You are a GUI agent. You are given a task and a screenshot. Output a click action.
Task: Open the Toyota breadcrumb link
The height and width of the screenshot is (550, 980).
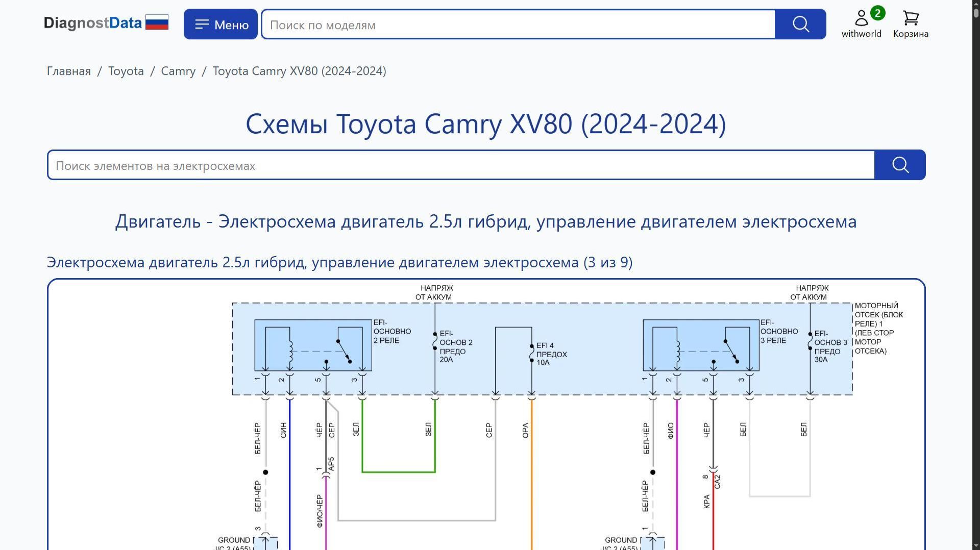click(x=126, y=71)
